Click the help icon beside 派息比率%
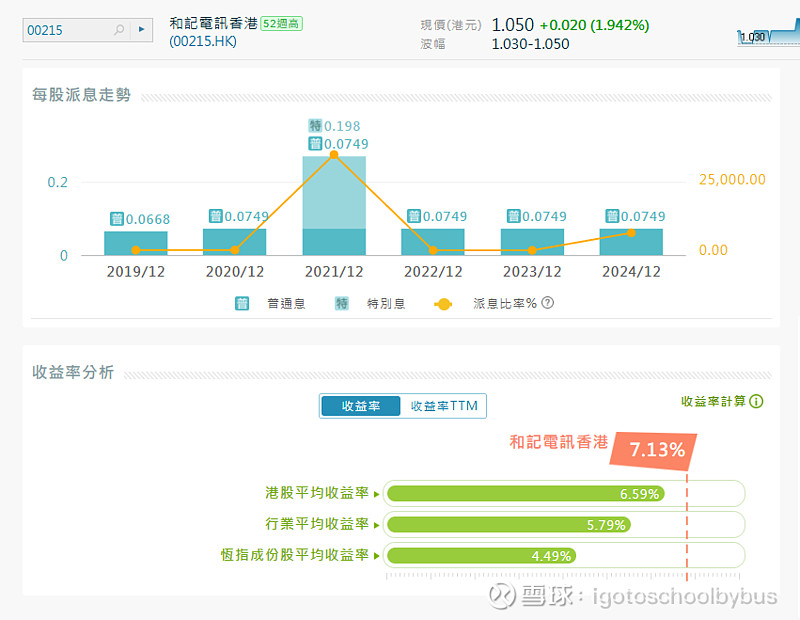The height and width of the screenshot is (620, 800). point(547,303)
